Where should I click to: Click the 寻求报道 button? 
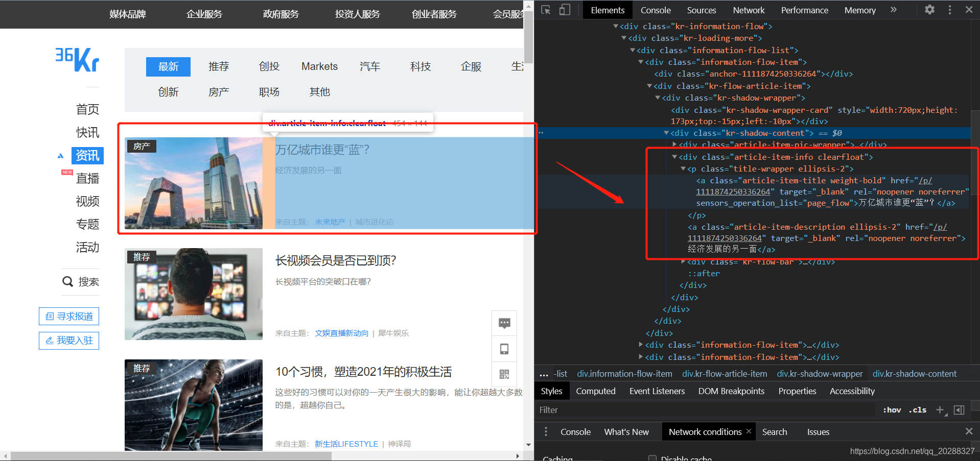click(x=69, y=317)
